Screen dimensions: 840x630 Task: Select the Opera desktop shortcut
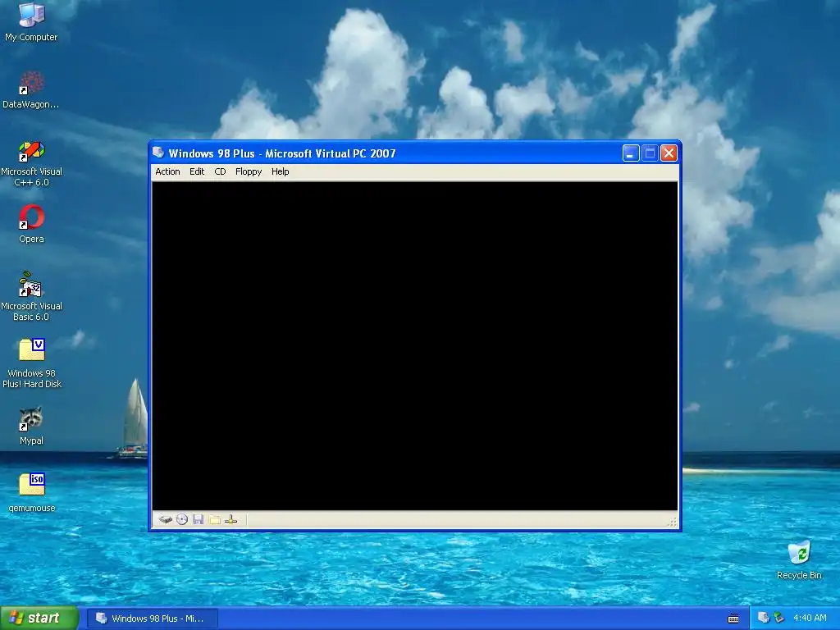(32, 225)
